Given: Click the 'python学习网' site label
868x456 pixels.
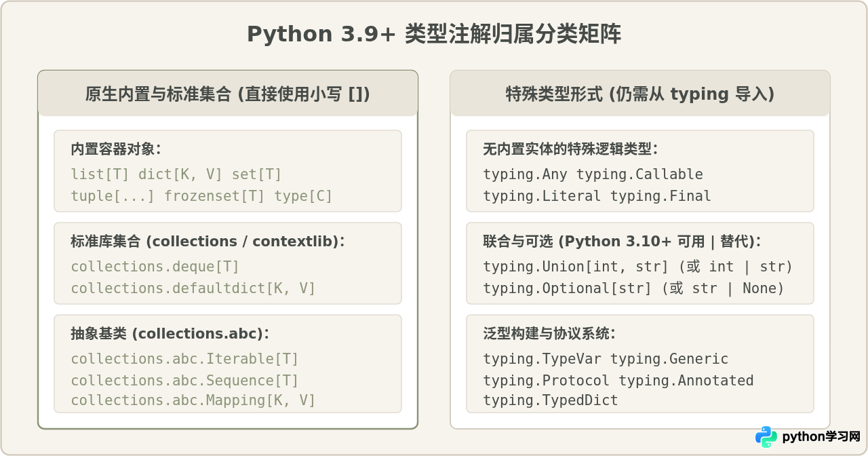Looking at the screenshot, I should [x=821, y=437].
